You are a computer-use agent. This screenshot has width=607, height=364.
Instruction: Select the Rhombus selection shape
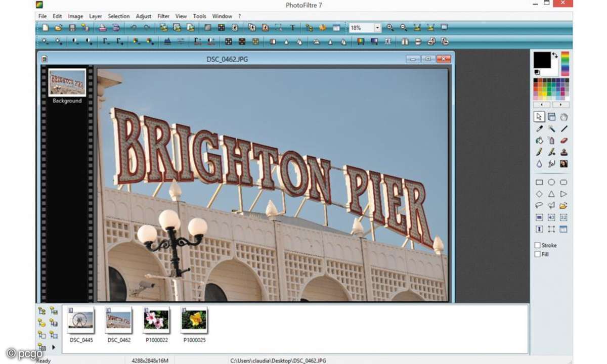point(539,194)
